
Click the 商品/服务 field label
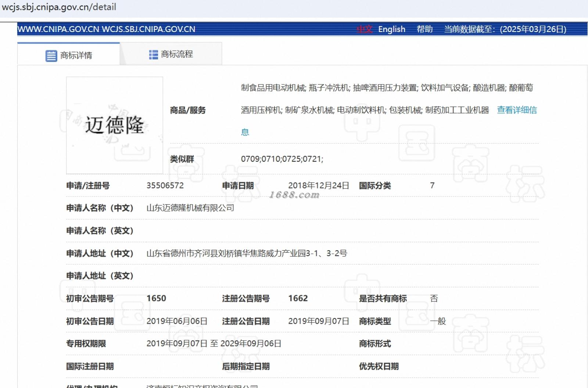pos(188,110)
